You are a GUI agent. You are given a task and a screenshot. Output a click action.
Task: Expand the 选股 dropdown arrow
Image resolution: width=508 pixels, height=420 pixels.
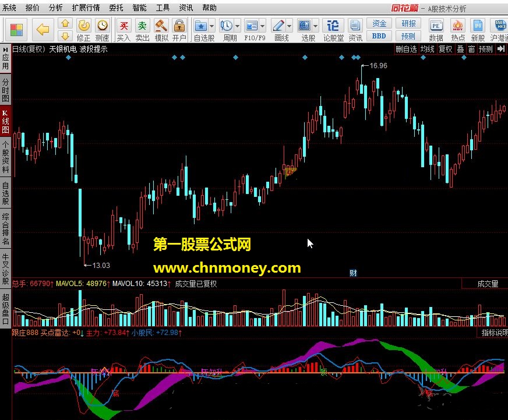[316, 26]
